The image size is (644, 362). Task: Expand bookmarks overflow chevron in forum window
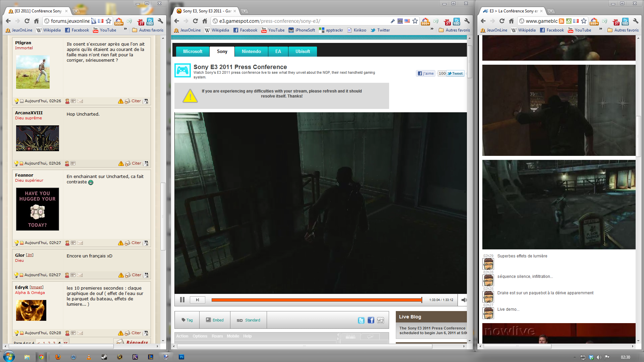(125, 29)
